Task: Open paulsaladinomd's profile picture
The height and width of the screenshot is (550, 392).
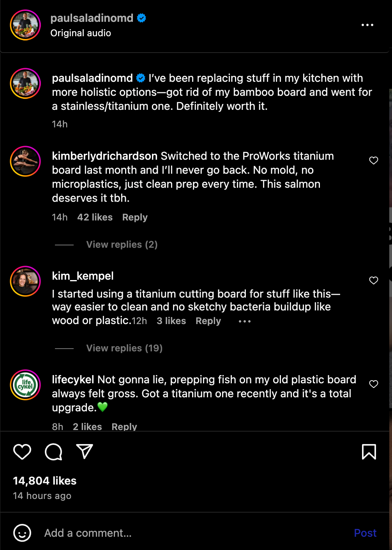Action: (x=25, y=25)
